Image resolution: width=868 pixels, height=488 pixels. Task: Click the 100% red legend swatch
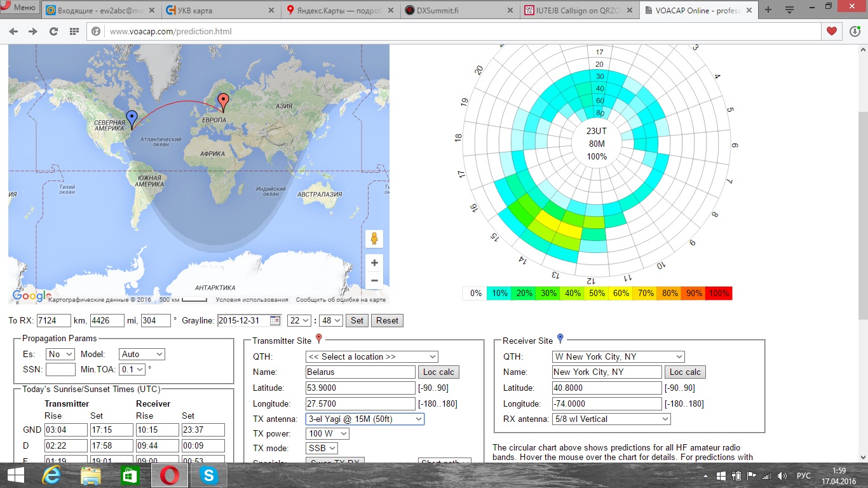(x=719, y=294)
